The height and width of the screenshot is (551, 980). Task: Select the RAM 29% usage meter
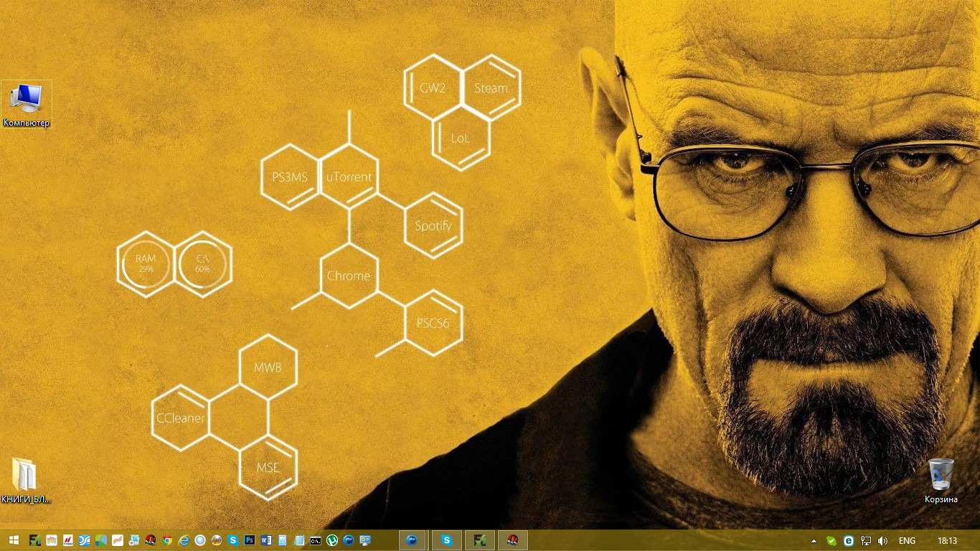[146, 263]
